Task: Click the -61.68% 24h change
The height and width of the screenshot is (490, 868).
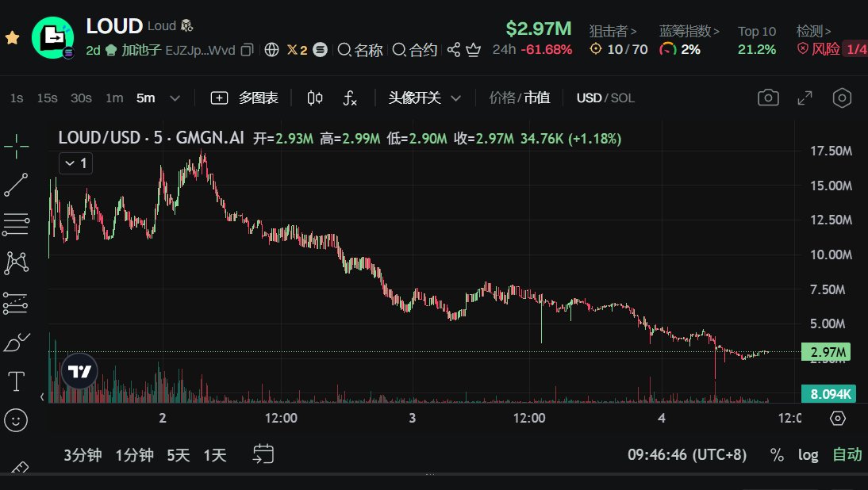Action: point(547,49)
